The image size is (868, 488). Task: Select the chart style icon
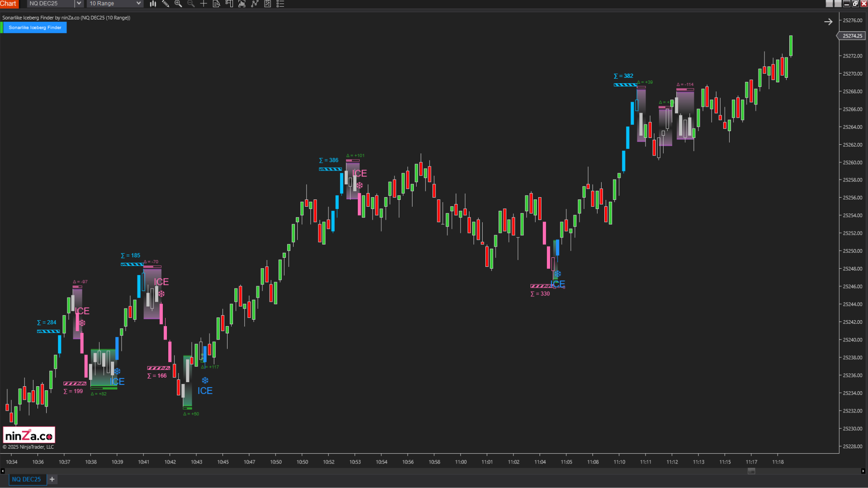coord(153,4)
